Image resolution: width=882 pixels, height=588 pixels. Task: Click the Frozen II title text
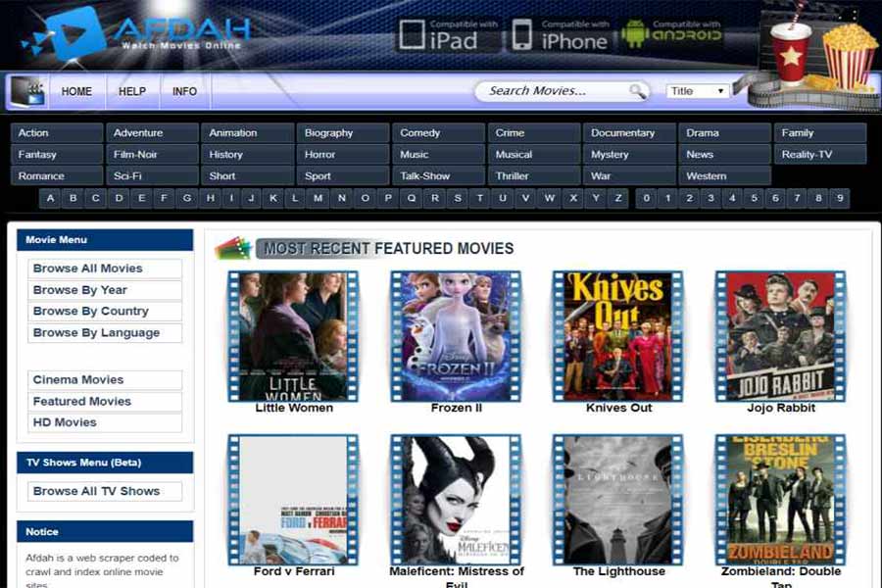(456, 408)
